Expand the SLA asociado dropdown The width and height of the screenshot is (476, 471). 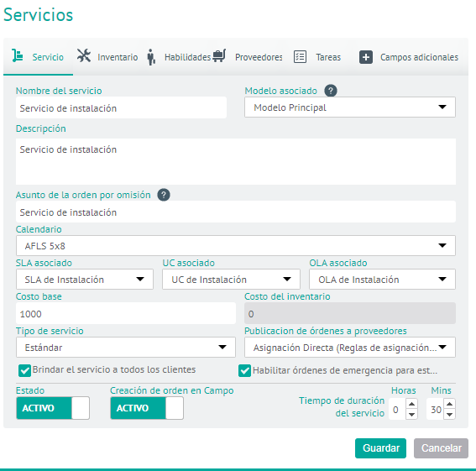(85, 279)
